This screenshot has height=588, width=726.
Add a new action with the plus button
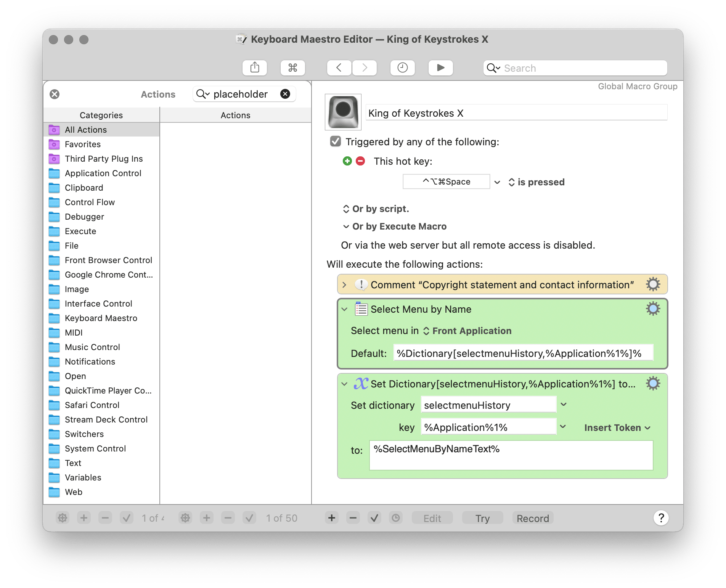332,518
